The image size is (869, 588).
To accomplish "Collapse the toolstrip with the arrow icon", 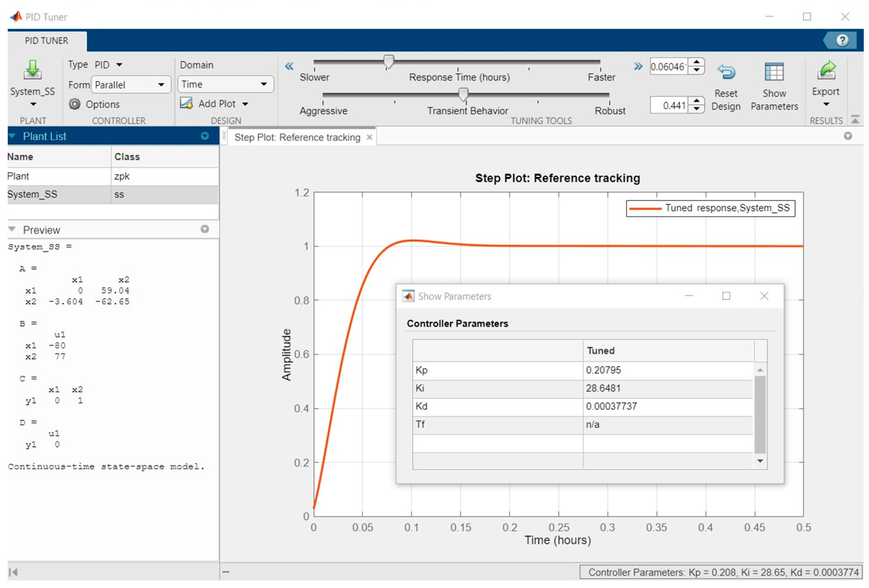I will (855, 120).
